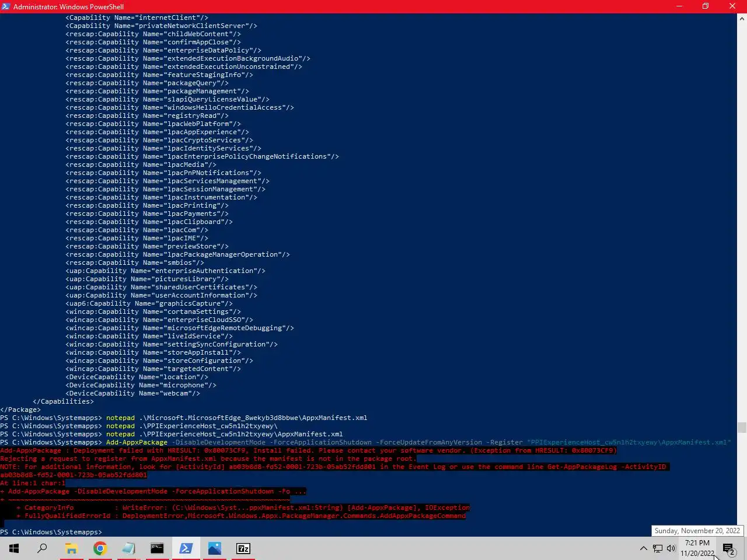The image size is (747, 560).
Task: Click the 'At line:1 char:1' error text
Action: [x=33, y=483]
